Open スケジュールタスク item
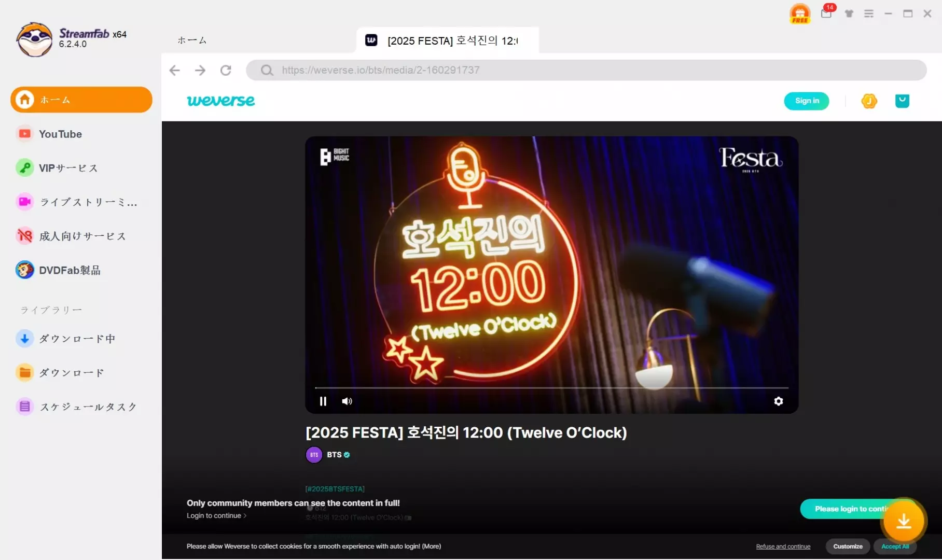 pyautogui.click(x=81, y=407)
